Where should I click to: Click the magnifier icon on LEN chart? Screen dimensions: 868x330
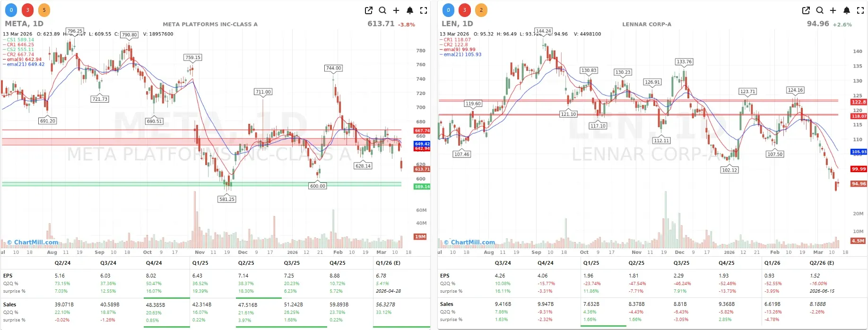[x=820, y=10]
